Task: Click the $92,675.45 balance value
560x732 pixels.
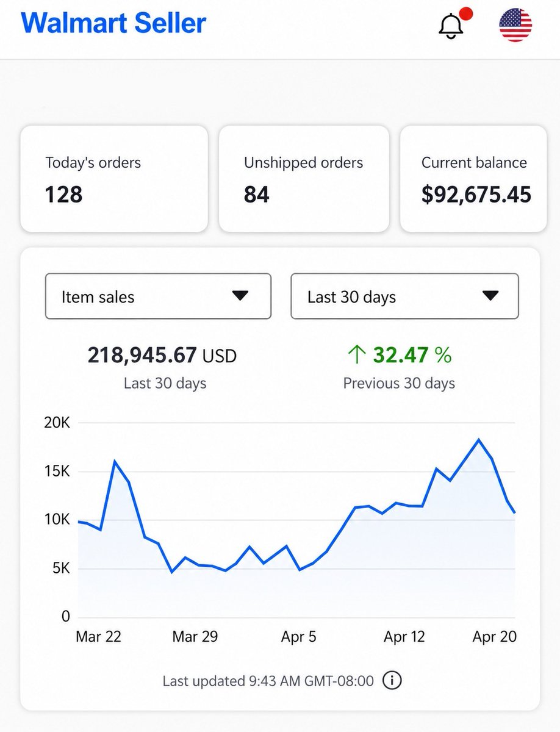Action: (x=476, y=195)
